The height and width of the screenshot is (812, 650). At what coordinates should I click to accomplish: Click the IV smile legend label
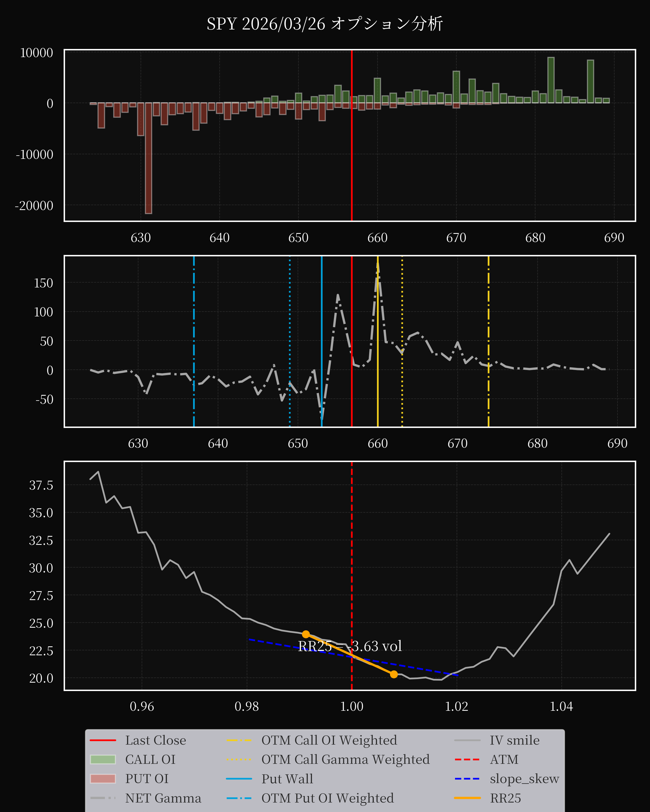[x=515, y=740]
